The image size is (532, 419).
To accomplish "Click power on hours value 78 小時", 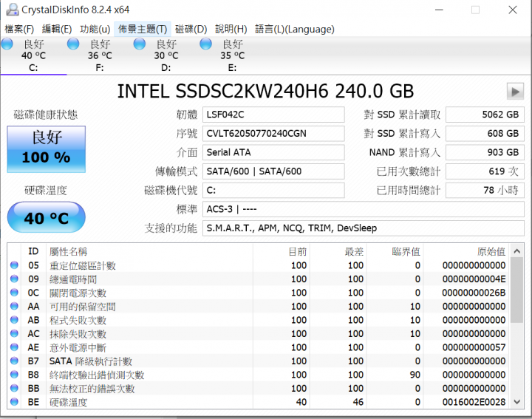I will (x=485, y=191).
